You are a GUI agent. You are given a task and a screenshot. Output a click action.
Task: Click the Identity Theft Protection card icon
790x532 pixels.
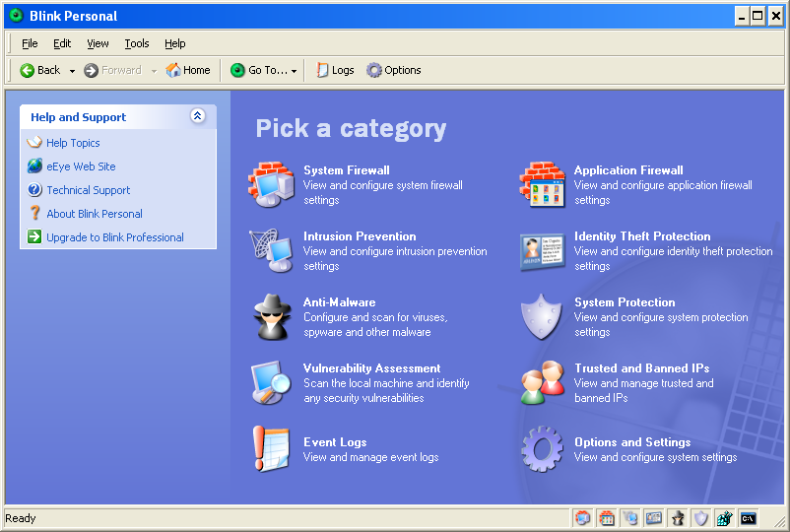542,251
